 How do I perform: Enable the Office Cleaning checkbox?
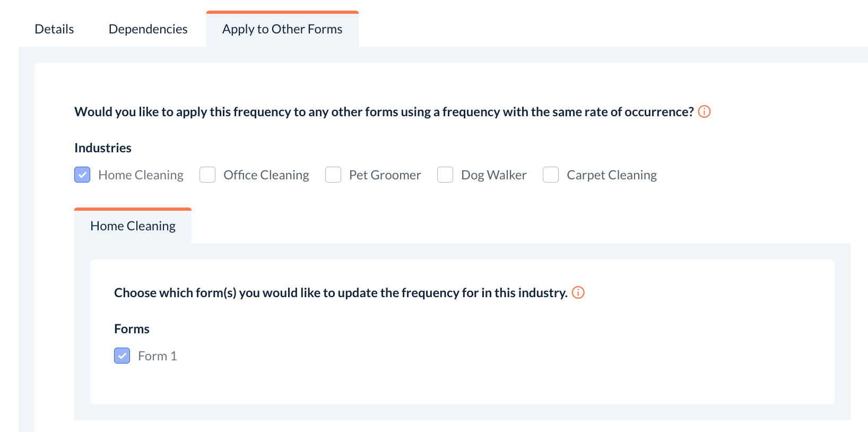[207, 175]
